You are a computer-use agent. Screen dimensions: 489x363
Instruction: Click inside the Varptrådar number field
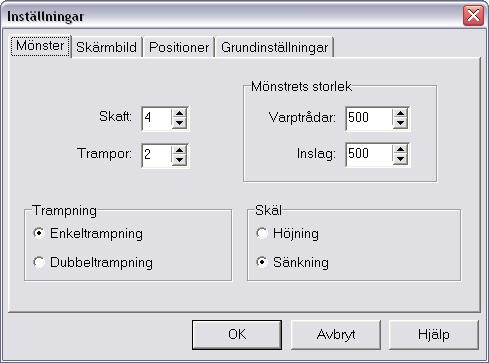(x=369, y=118)
